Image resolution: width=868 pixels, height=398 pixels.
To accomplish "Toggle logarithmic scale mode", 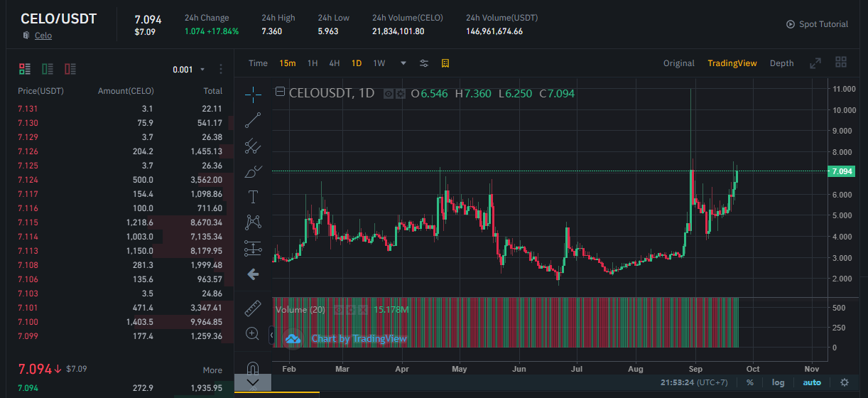I will (x=779, y=382).
